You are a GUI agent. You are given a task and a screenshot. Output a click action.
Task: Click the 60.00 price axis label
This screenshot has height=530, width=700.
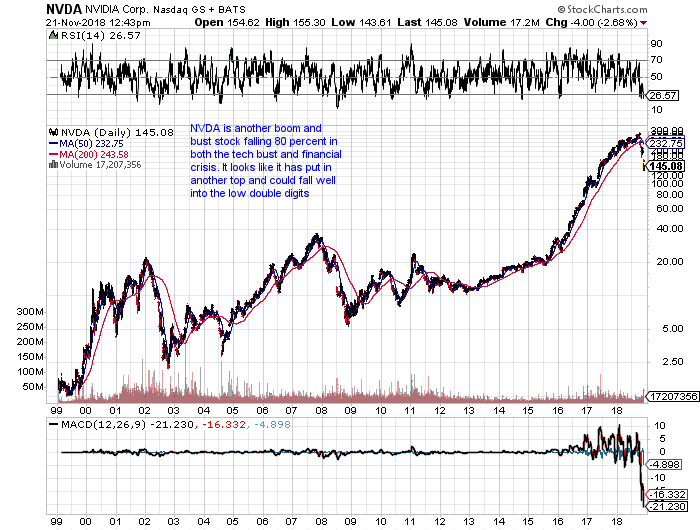tap(670, 209)
